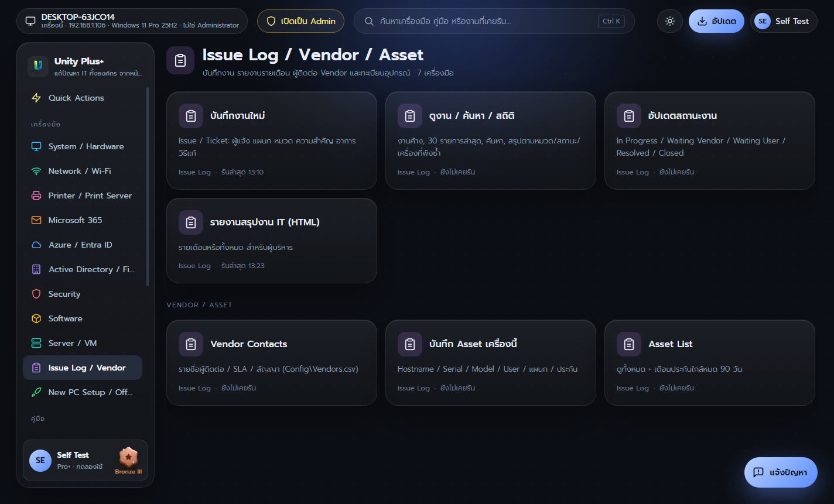Click the Network / Wi-Fi signal icon
The image size is (834, 504).
[x=36, y=171]
